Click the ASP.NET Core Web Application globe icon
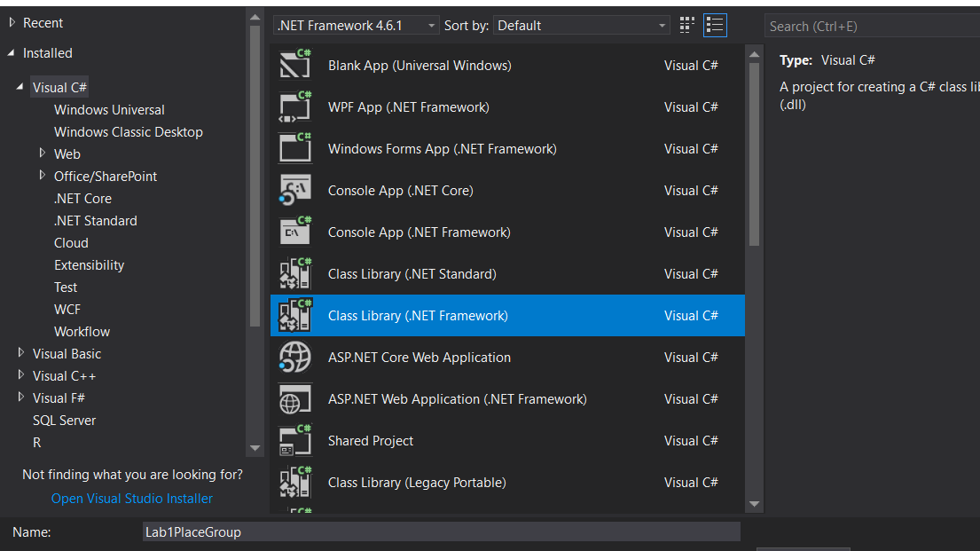The image size is (980, 551). click(295, 358)
